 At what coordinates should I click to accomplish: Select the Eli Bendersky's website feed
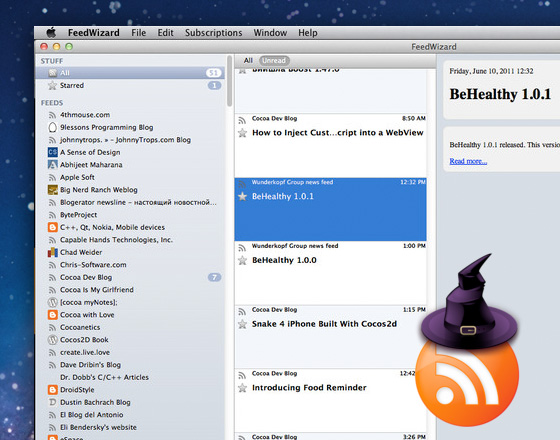(x=130, y=427)
